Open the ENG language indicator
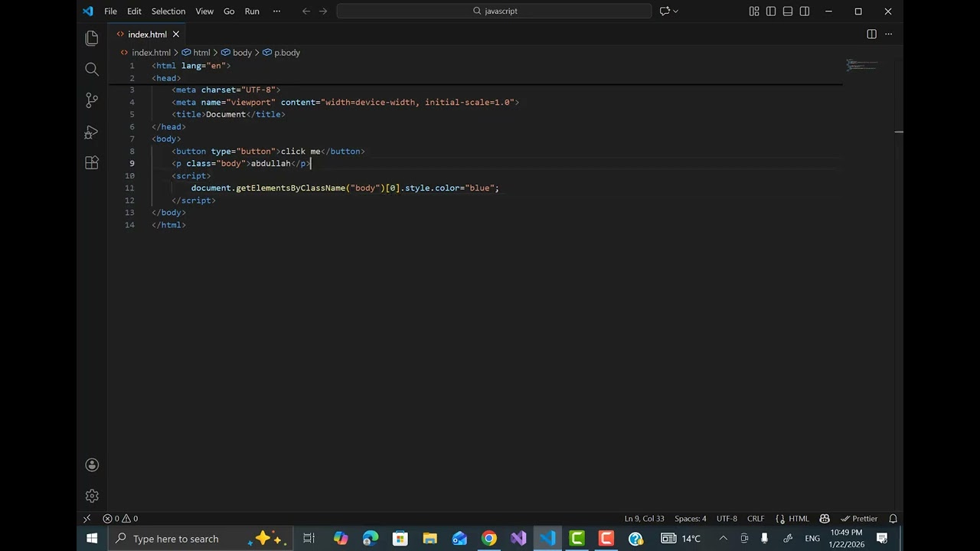The height and width of the screenshot is (551, 980). click(812, 539)
